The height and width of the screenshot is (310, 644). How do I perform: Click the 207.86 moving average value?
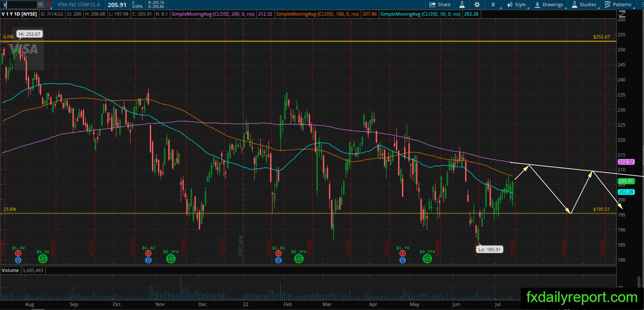pos(369,14)
